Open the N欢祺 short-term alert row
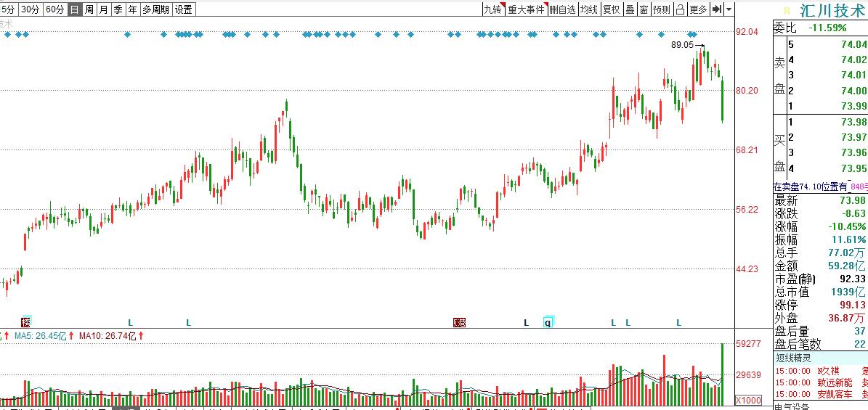This screenshot has height=410, width=868. click(x=820, y=371)
